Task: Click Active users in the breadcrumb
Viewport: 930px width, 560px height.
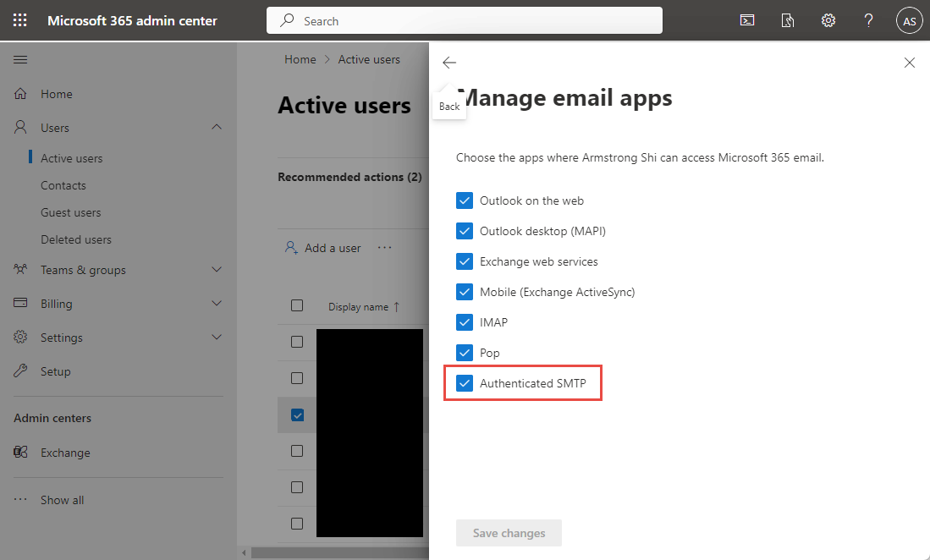Action: (x=369, y=59)
